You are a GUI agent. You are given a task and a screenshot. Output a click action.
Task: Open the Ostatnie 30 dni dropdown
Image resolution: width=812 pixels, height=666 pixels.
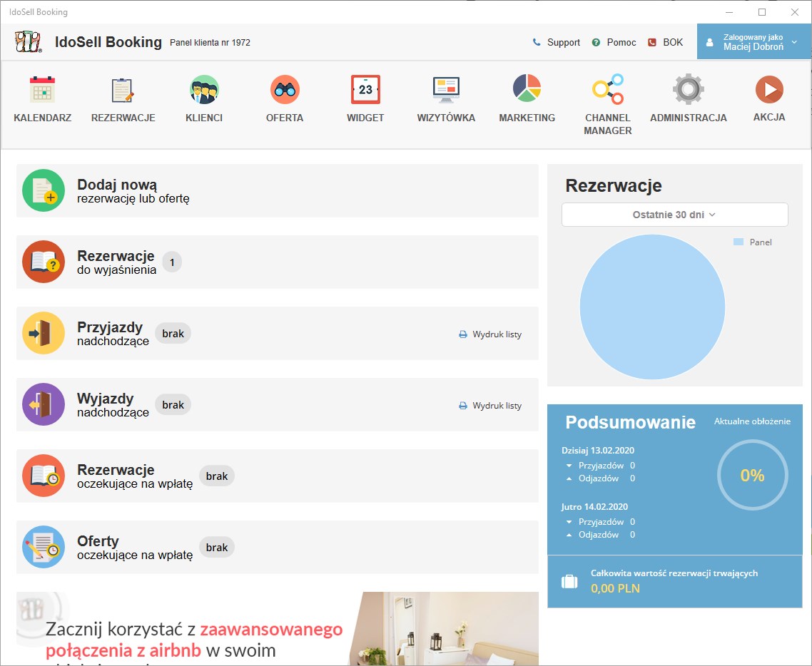click(675, 215)
